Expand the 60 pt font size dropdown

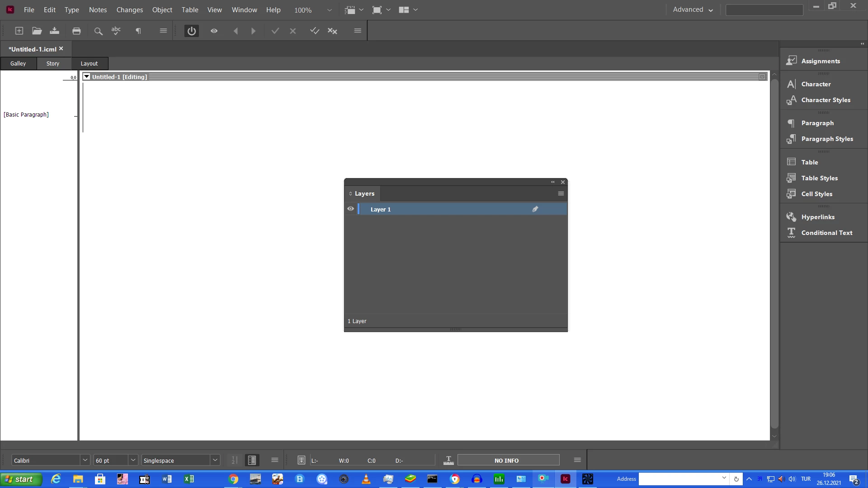point(133,460)
